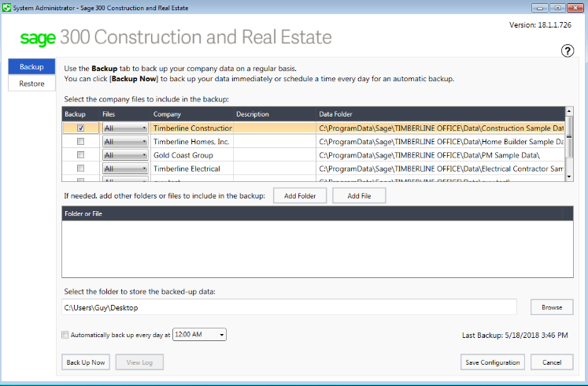Click the company list scrollbar thumb
The width and height of the screenshot is (588, 386).
pyautogui.click(x=569, y=136)
